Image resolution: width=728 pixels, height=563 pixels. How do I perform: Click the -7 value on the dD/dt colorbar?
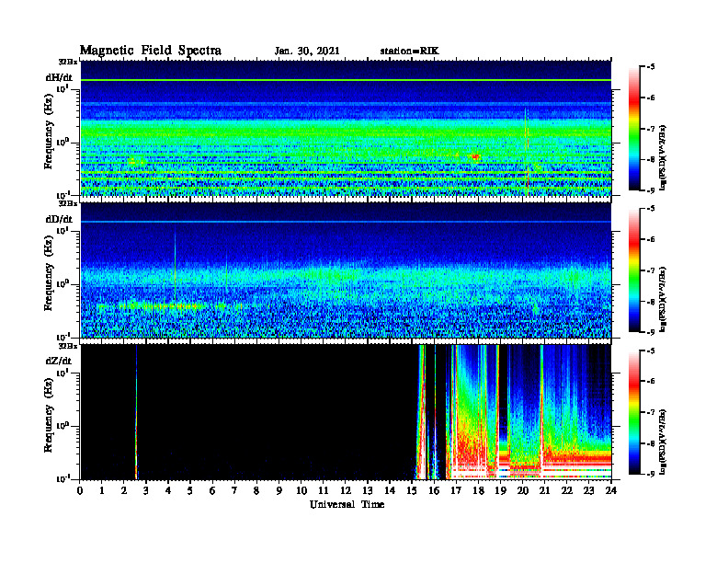point(650,270)
